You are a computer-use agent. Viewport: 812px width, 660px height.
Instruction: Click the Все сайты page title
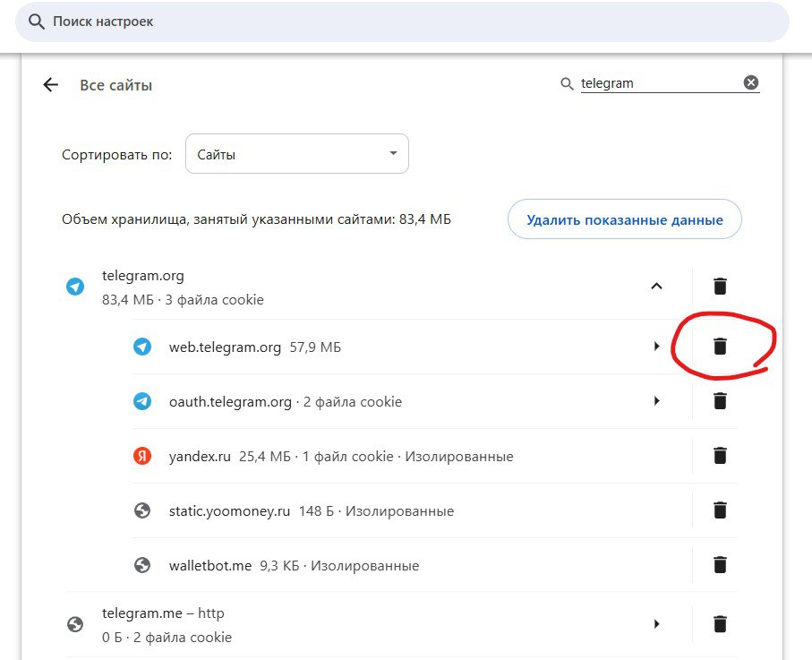116,85
